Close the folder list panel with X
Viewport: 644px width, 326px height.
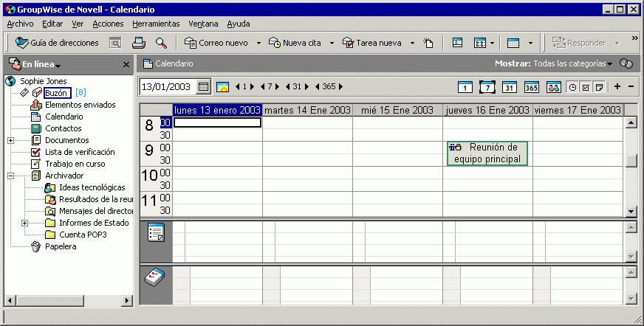[x=126, y=64]
